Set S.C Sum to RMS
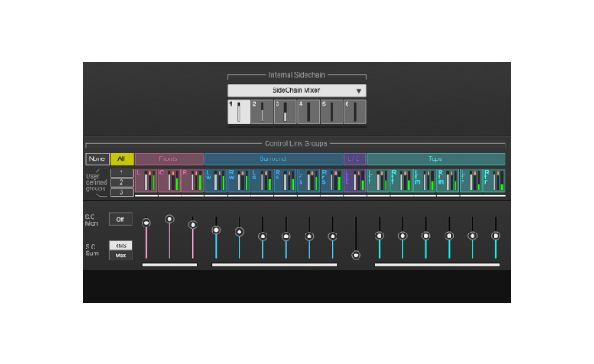 [x=121, y=245]
